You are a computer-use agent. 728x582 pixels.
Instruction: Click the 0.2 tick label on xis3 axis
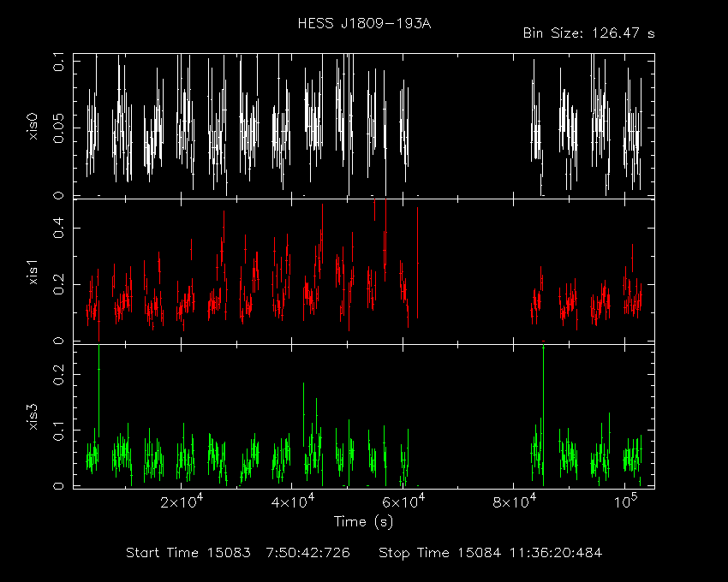pyautogui.click(x=59, y=375)
